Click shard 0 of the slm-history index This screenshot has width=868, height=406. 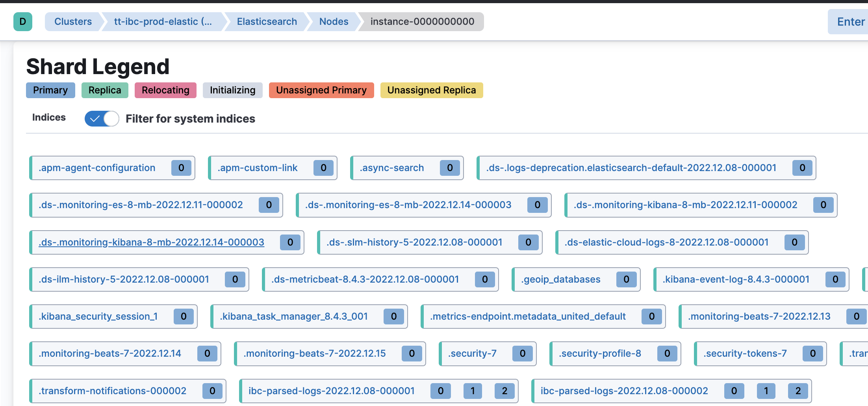528,242
